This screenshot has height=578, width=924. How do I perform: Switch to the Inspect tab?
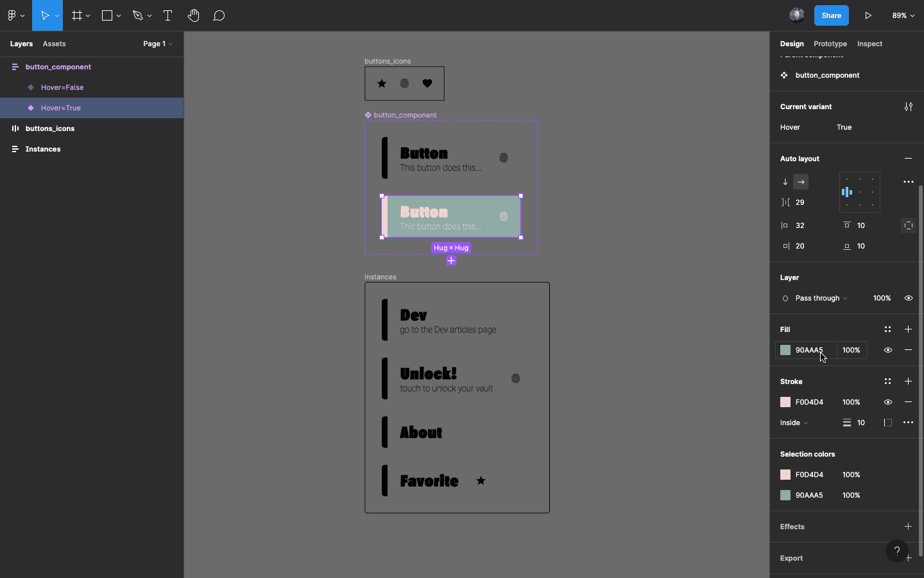[x=869, y=44]
